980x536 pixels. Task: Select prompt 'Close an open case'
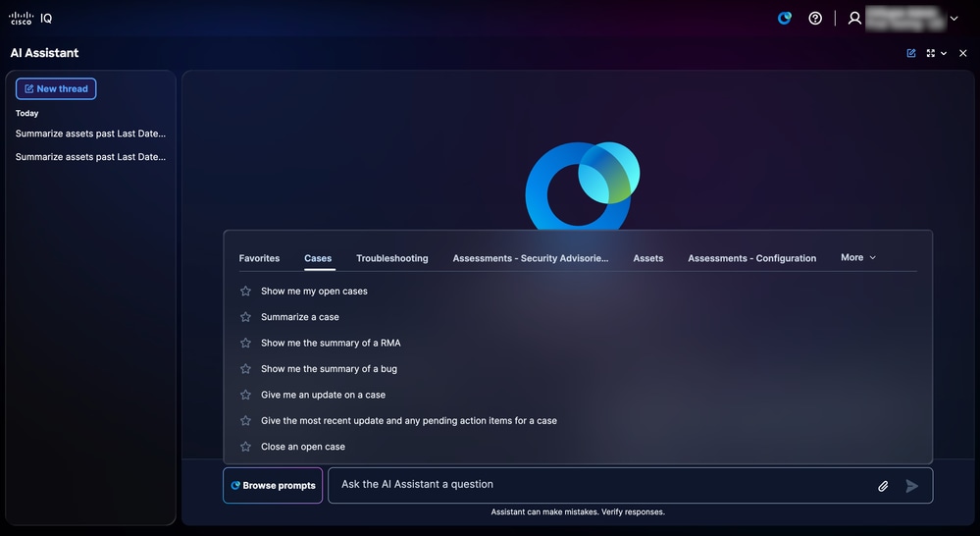click(x=303, y=447)
